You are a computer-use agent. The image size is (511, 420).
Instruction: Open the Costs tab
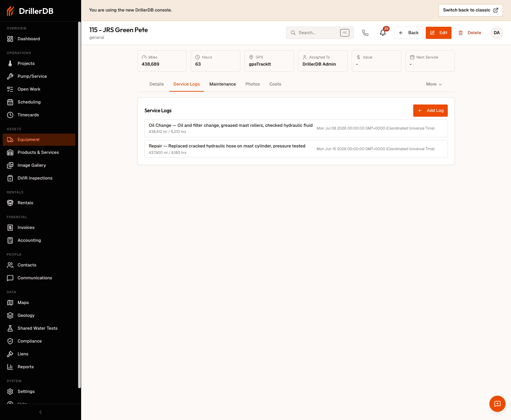[275, 84]
